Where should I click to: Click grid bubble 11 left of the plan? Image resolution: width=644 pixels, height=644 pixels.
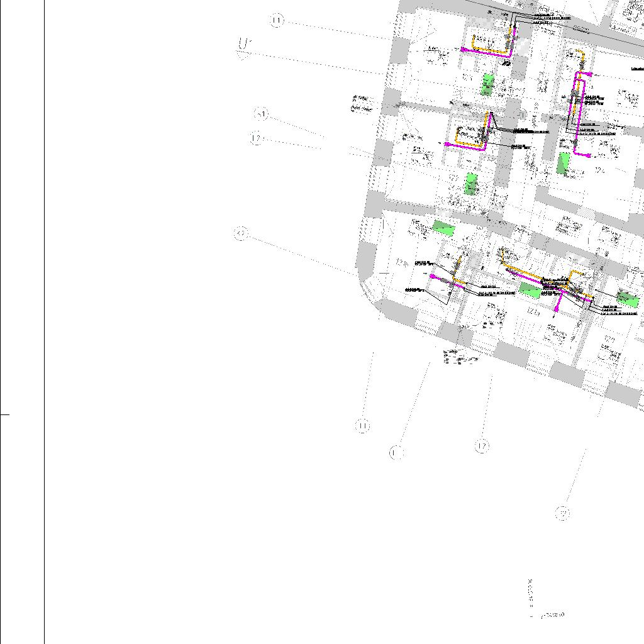(277, 21)
